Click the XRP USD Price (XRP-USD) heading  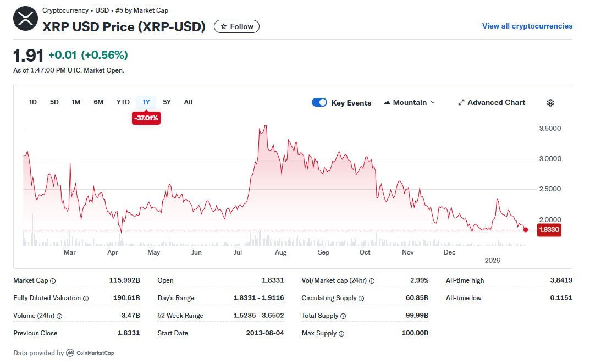click(x=124, y=27)
